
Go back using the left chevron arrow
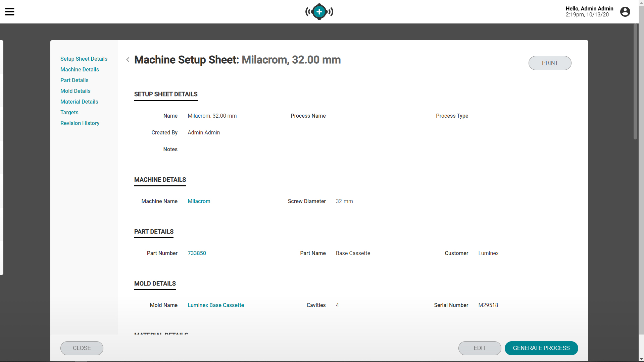(x=128, y=60)
